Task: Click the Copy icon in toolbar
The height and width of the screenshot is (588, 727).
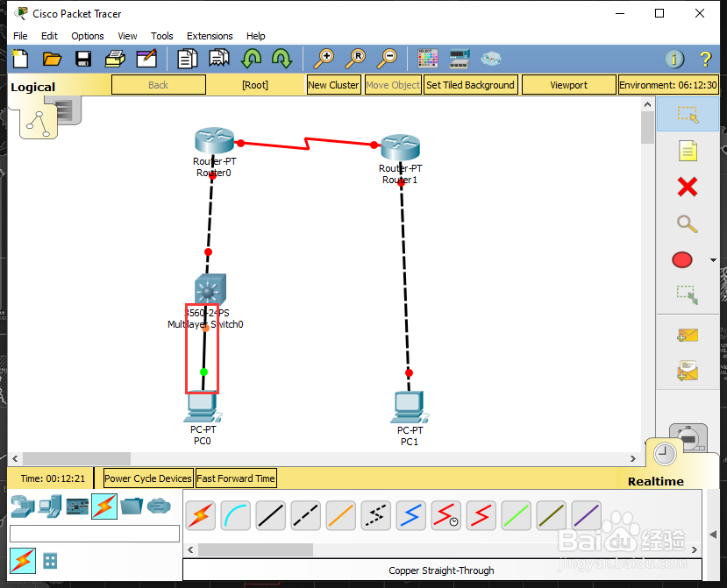Action: (188, 59)
